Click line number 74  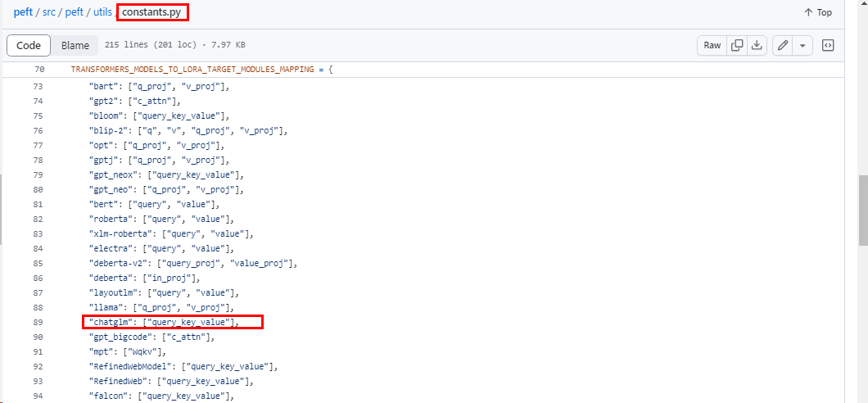(x=38, y=102)
